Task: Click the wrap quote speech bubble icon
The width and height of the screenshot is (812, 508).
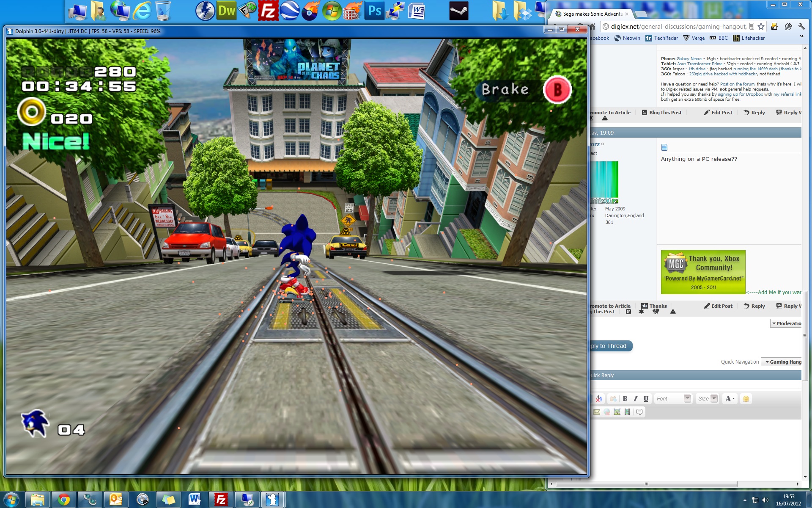Action: [639, 412]
